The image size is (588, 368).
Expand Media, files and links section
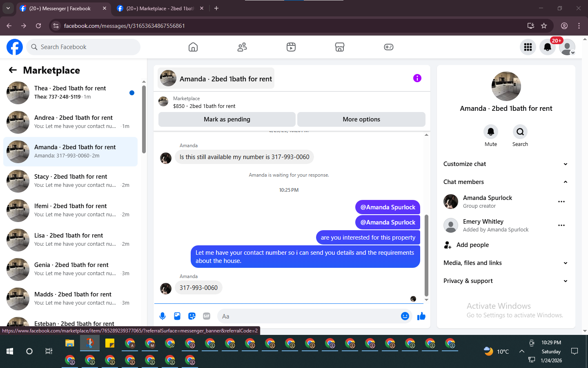(x=506, y=263)
